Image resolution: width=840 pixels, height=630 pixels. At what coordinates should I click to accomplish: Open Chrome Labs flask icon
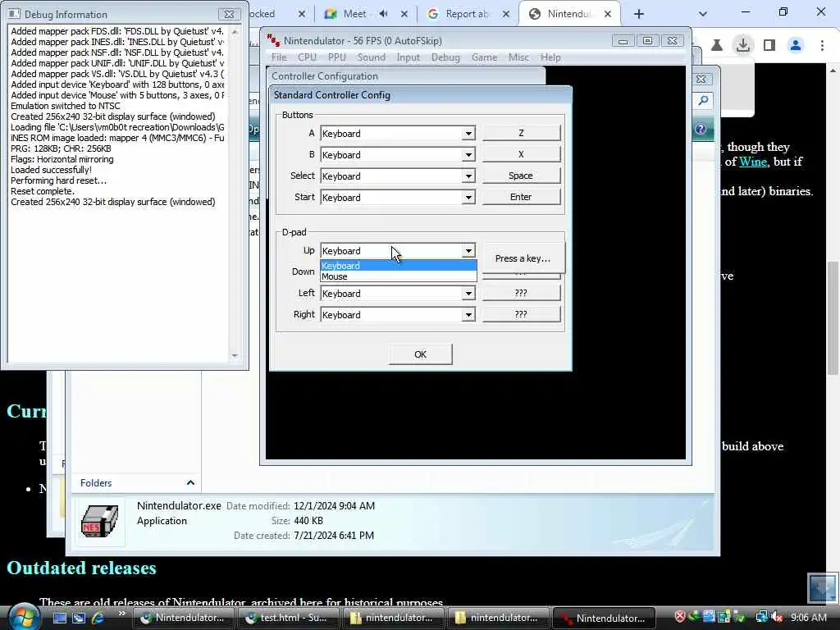(x=716, y=46)
